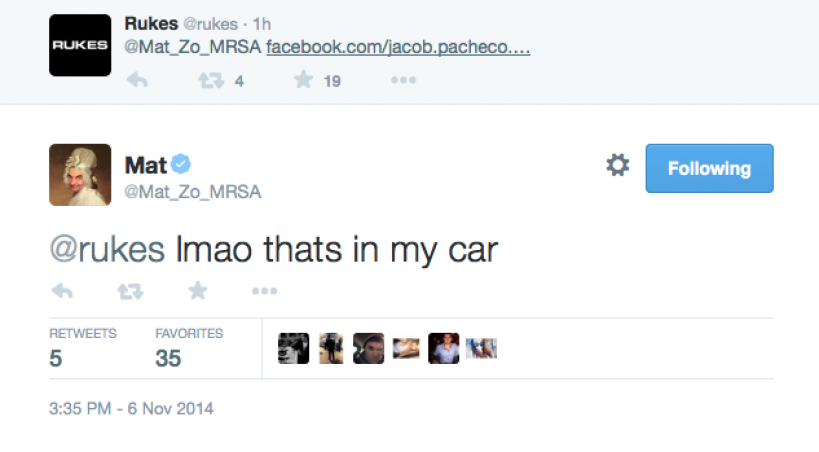Click the first favoriter's avatar thumbnail
Image resolution: width=819 pixels, height=452 pixels.
(293, 348)
